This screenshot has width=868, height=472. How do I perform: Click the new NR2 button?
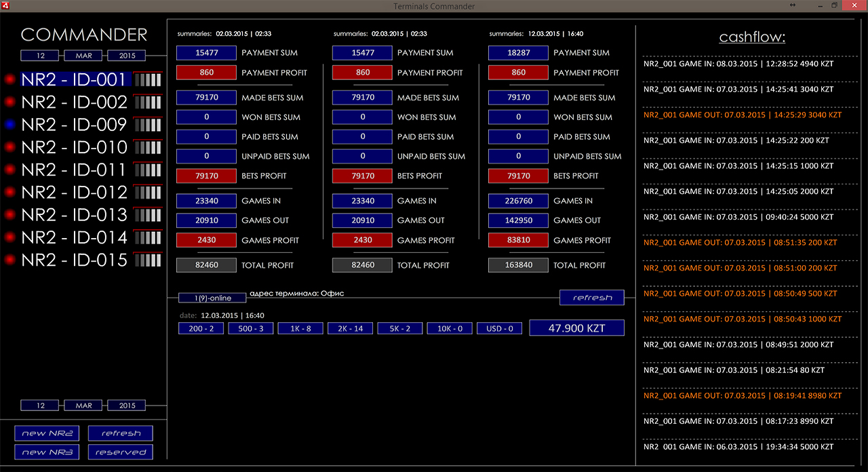coord(47,433)
